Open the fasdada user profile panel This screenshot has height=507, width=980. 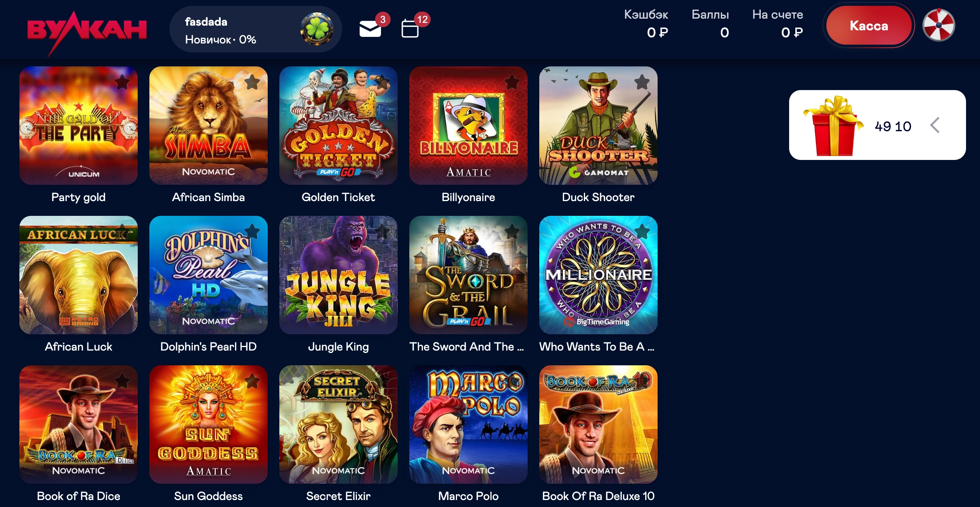tap(256, 29)
